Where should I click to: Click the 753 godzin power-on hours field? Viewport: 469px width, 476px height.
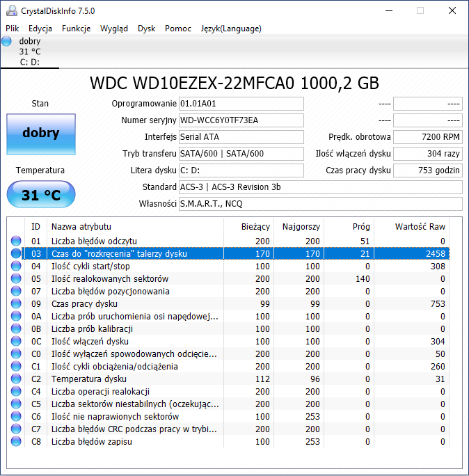point(428,170)
